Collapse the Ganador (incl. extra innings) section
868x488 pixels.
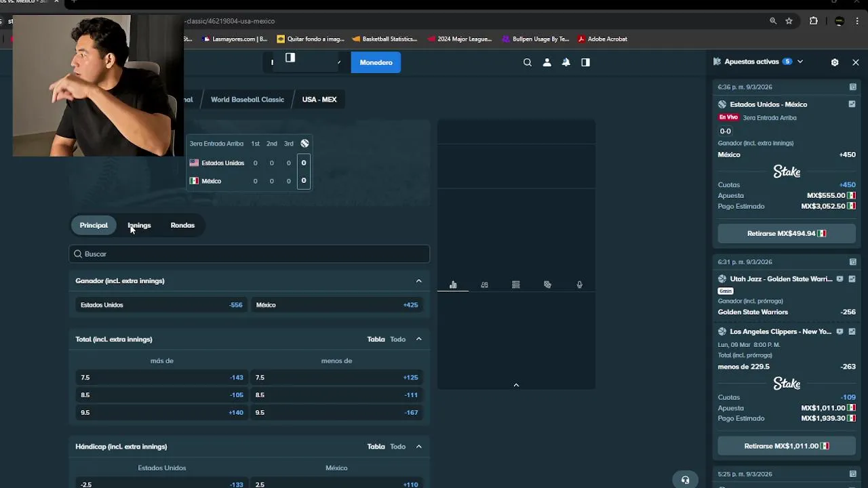pos(418,281)
